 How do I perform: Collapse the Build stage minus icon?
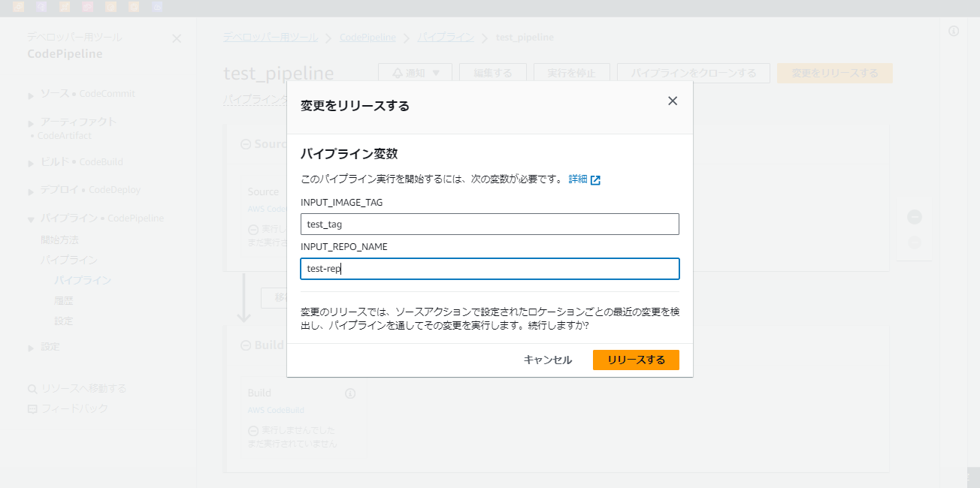click(246, 345)
